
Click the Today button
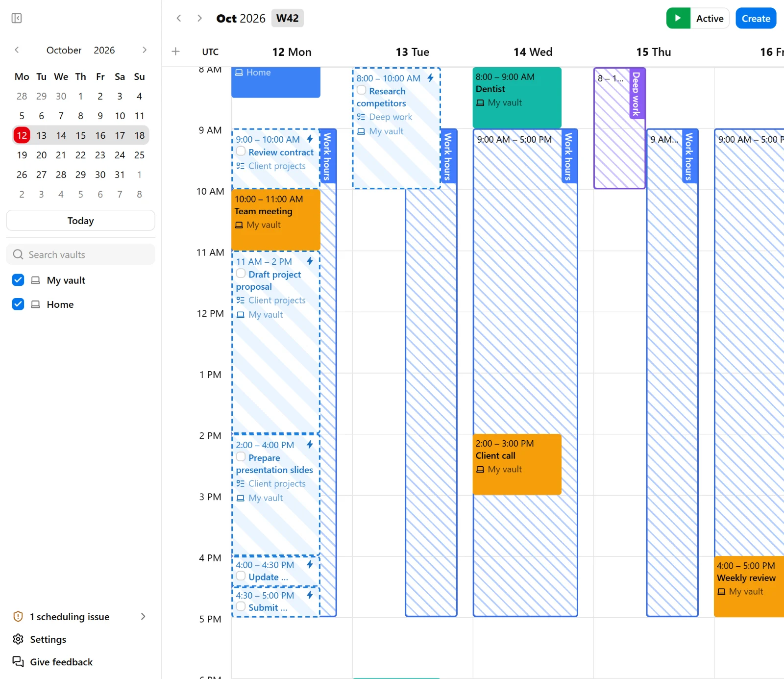click(x=80, y=221)
